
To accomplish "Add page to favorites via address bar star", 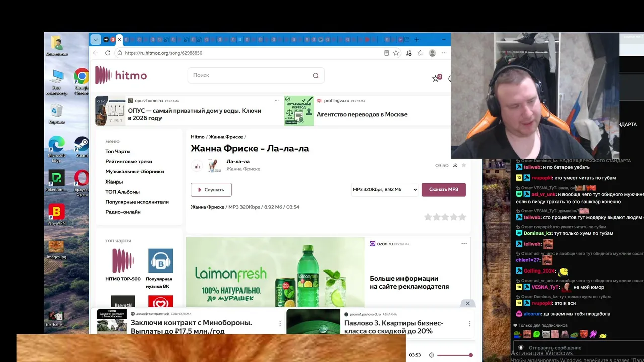I will 396,53.
